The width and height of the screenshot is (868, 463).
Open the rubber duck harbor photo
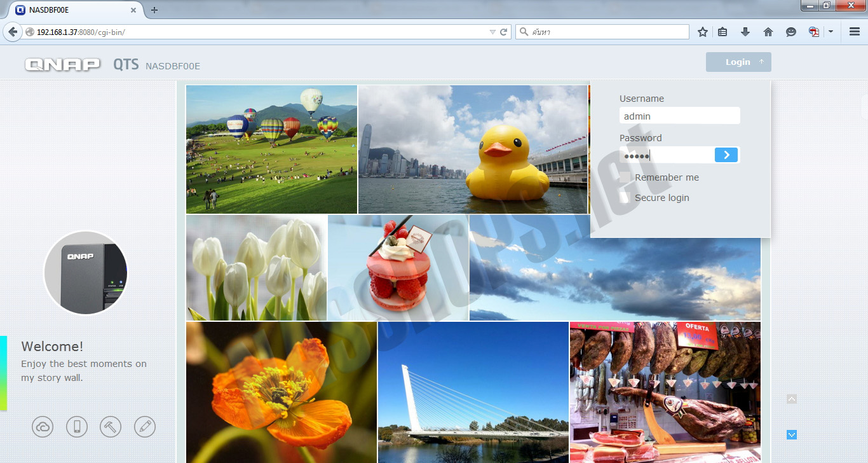click(x=473, y=149)
